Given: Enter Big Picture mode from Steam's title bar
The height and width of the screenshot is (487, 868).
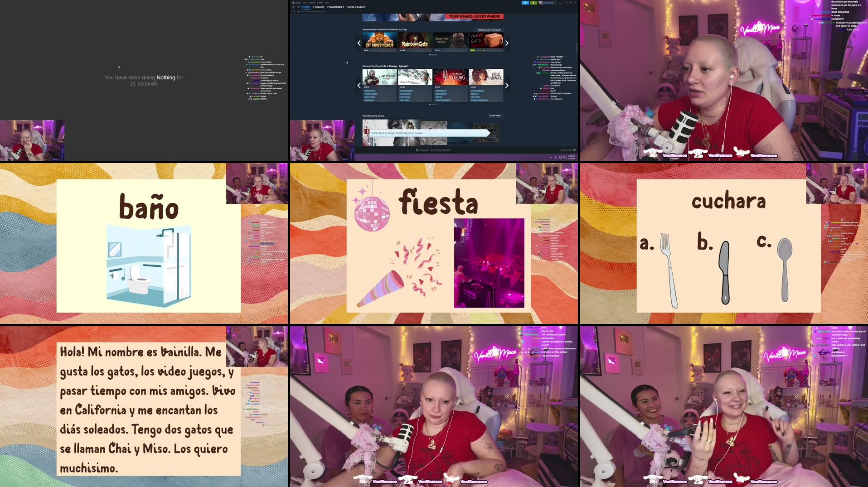Looking at the screenshot, I should tap(559, 3).
